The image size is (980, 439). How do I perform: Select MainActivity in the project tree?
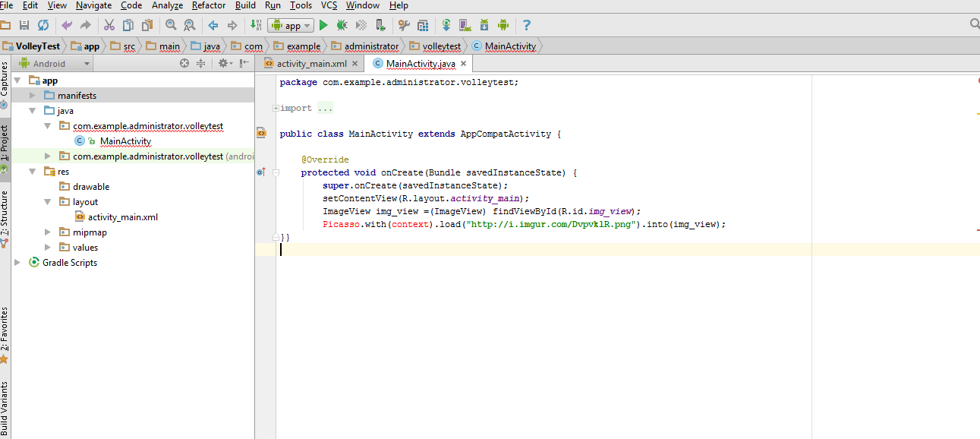(125, 141)
